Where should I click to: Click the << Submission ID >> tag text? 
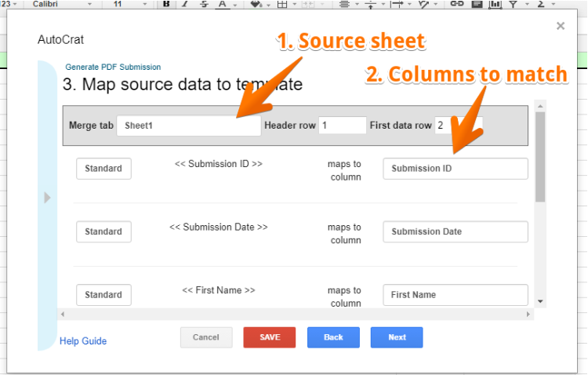(x=218, y=164)
